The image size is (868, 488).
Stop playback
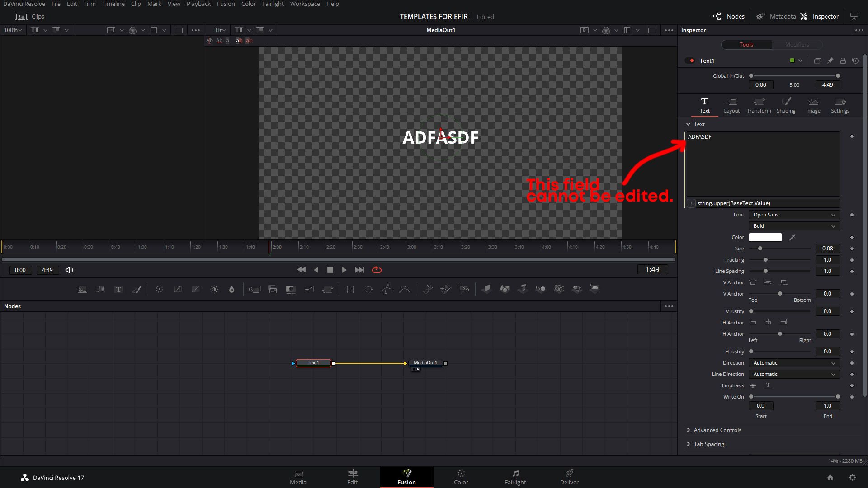[330, 270]
